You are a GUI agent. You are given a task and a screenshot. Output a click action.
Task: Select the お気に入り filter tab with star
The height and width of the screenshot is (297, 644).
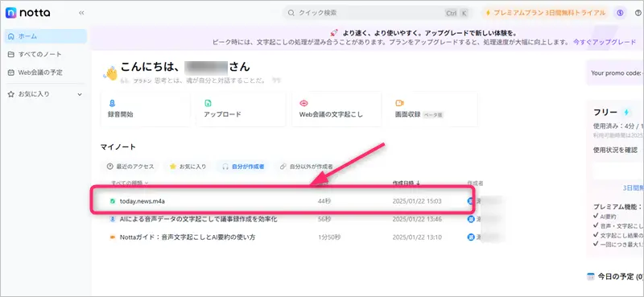188,167
